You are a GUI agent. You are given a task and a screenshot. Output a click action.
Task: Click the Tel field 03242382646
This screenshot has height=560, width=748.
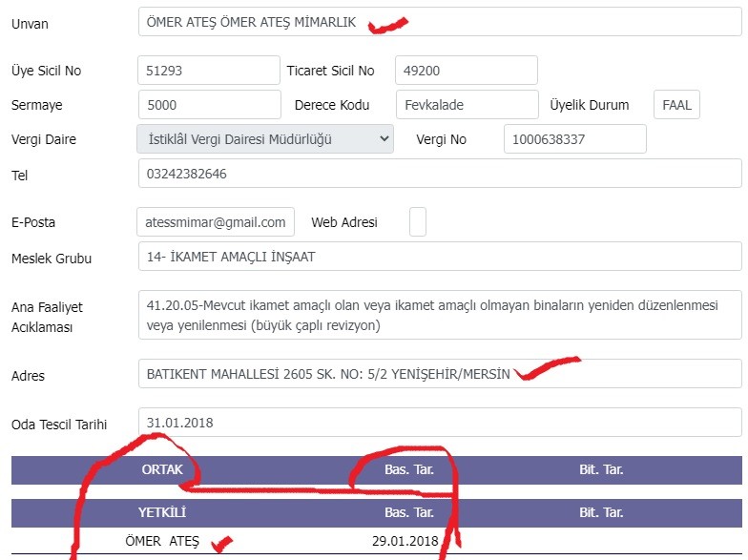point(440,174)
